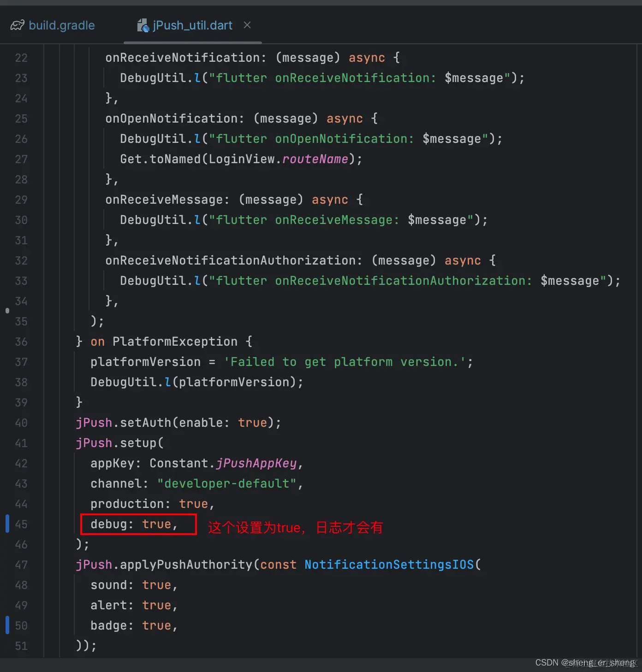This screenshot has height=672, width=642.
Task: Click 'NotificationSettingsIOS' on line 47
Action: (389, 565)
